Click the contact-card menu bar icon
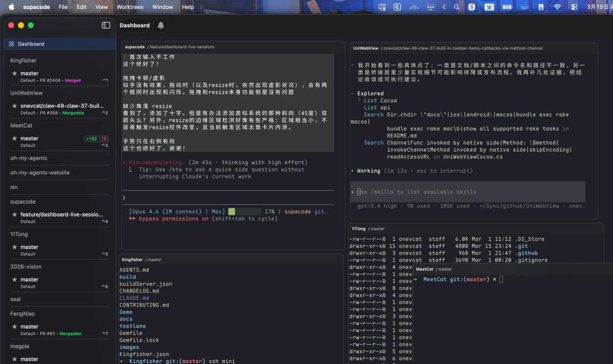This screenshot has height=364, width=613. coord(540,7)
